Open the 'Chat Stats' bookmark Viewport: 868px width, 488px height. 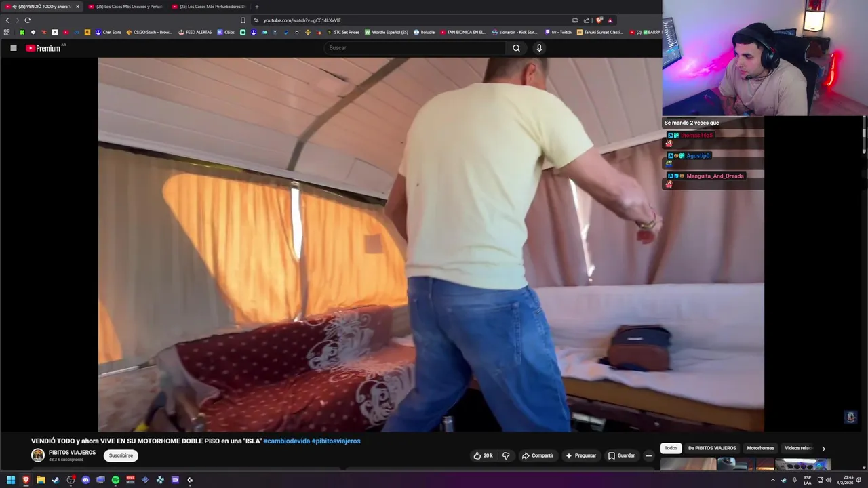tap(108, 32)
